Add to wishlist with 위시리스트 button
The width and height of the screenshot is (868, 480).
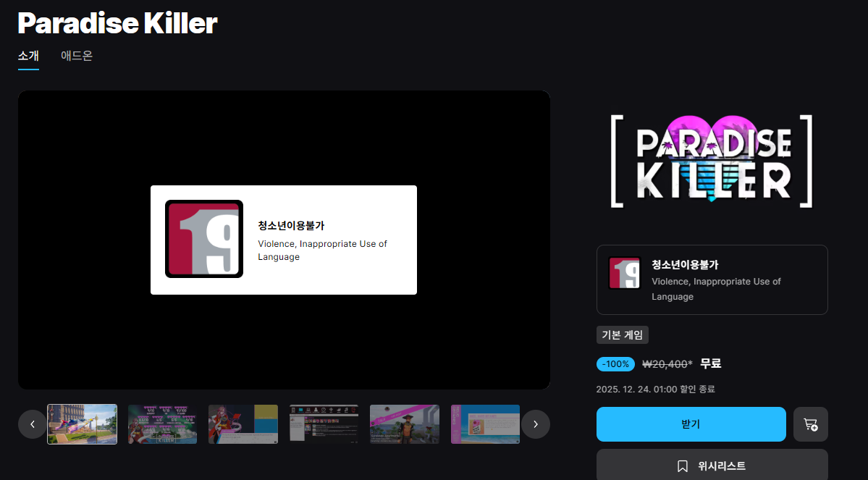click(712, 466)
